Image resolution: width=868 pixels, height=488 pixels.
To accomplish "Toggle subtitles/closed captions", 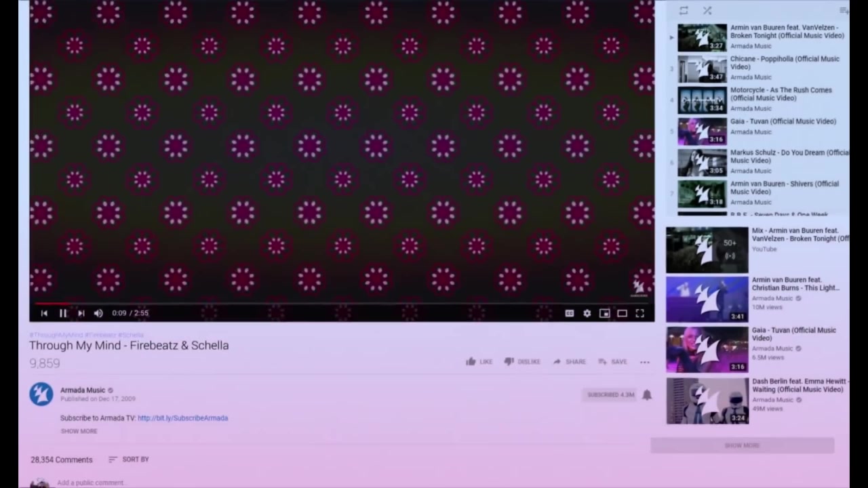I will pyautogui.click(x=570, y=313).
